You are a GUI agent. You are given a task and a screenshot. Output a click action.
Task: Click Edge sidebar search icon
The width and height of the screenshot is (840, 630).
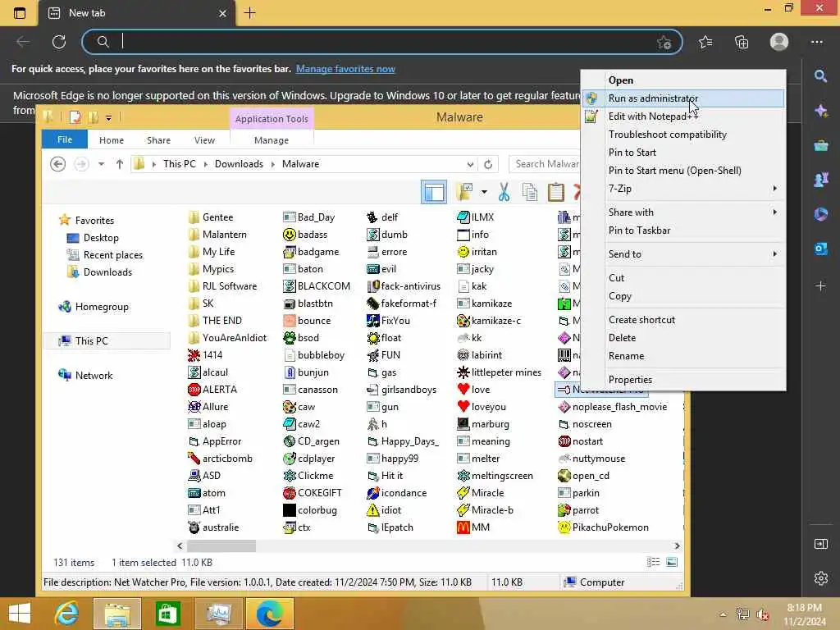(x=820, y=76)
